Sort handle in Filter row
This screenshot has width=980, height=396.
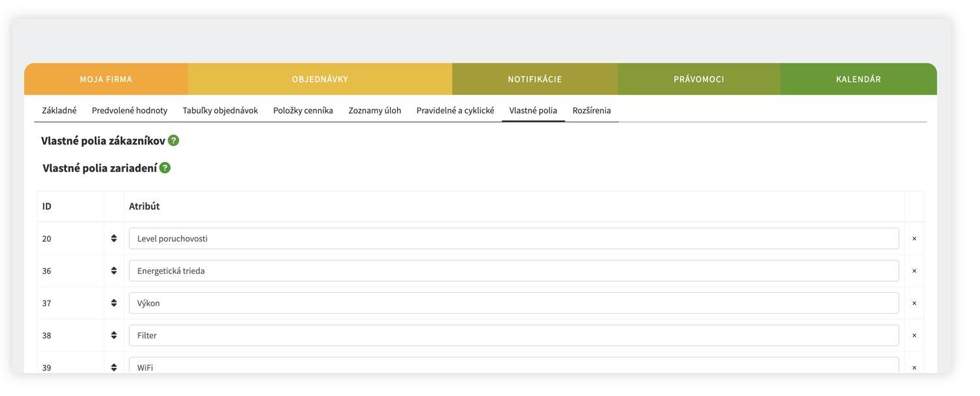114,335
